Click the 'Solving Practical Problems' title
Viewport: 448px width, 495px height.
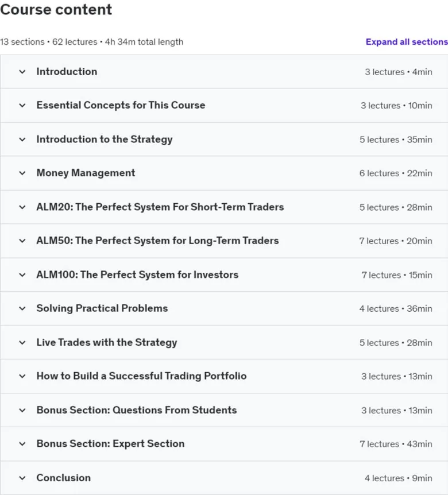coord(102,308)
